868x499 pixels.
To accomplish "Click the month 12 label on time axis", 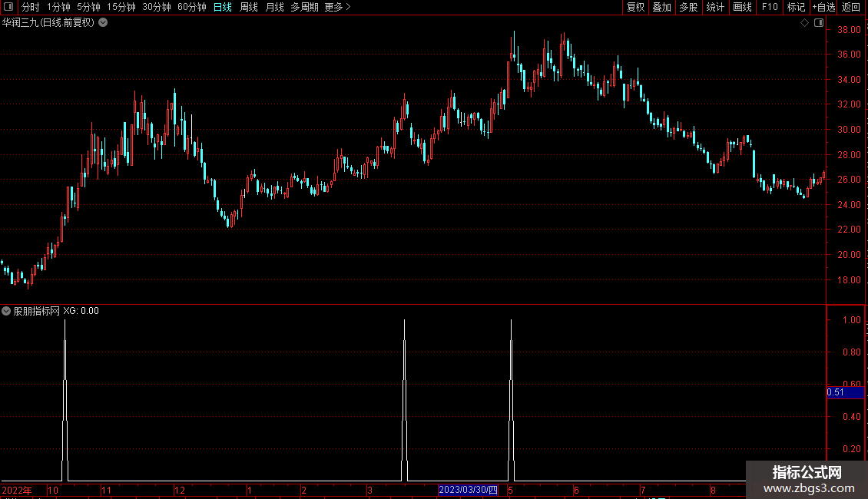I will point(179,490).
